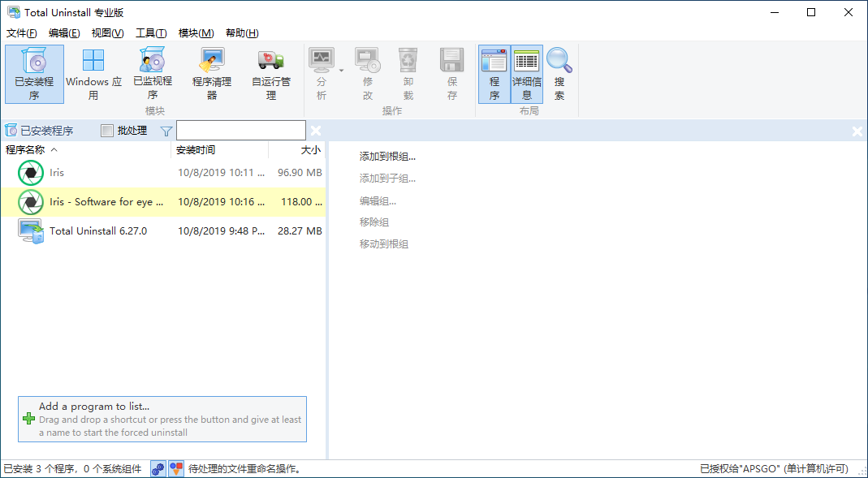
Task: Click the 已安装程序 panel title icon
Action: [x=11, y=131]
